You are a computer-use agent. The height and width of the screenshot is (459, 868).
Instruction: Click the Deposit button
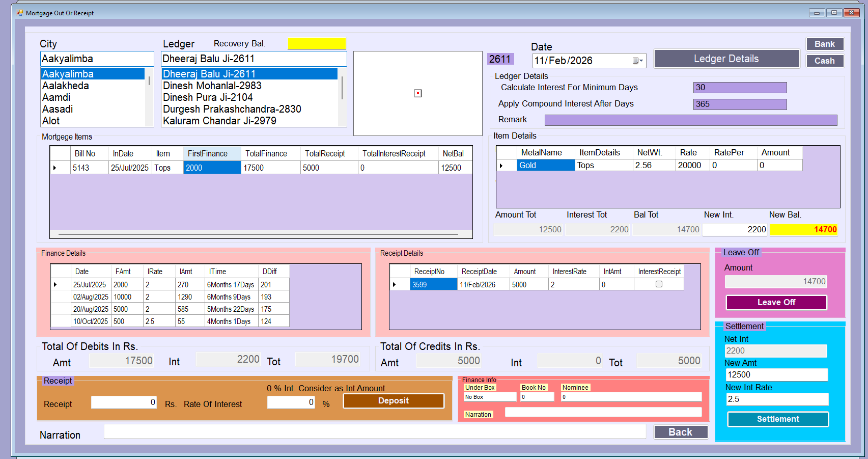click(x=394, y=400)
